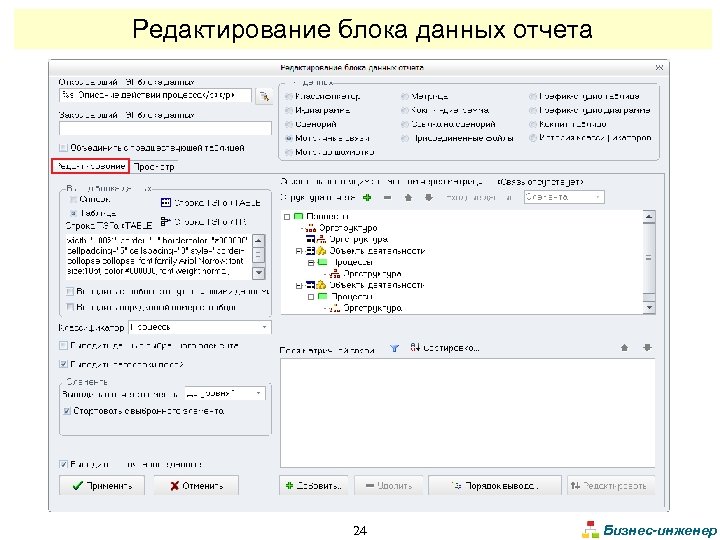Click the structure tree scrollbar thumb

pos(649,258)
